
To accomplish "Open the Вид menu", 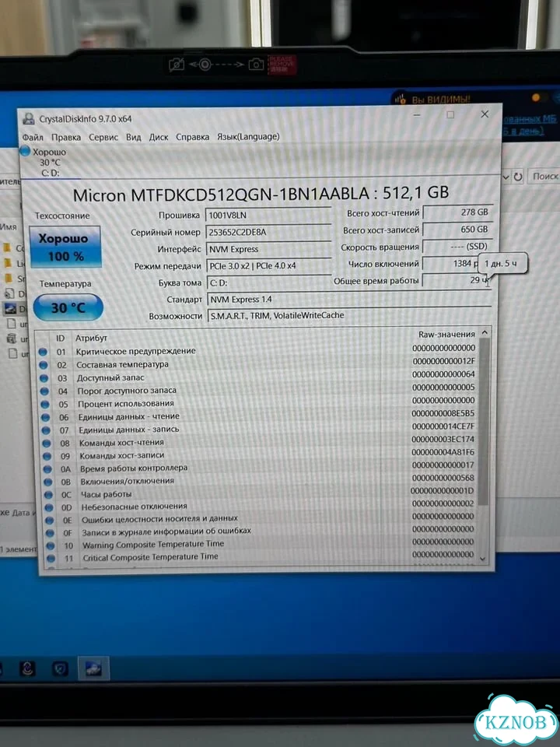I will (x=133, y=137).
